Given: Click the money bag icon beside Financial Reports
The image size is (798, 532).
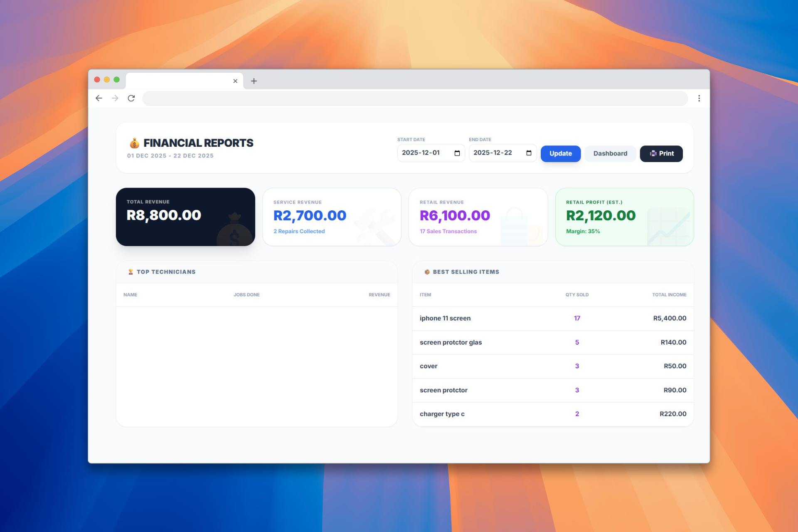Looking at the screenshot, I should 134,143.
